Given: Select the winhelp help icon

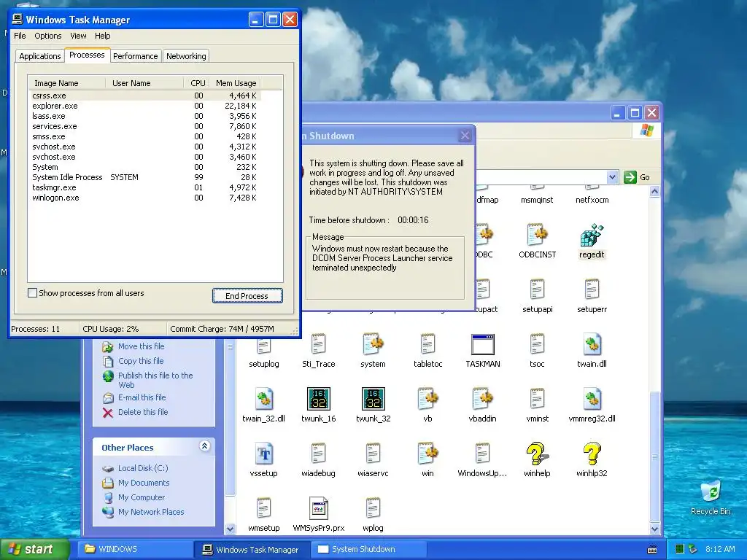Looking at the screenshot, I should 537,454.
